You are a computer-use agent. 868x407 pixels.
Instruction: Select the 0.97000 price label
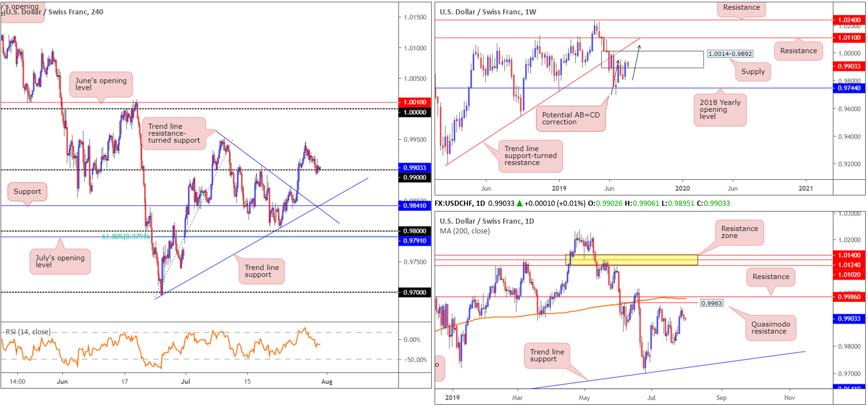click(414, 292)
